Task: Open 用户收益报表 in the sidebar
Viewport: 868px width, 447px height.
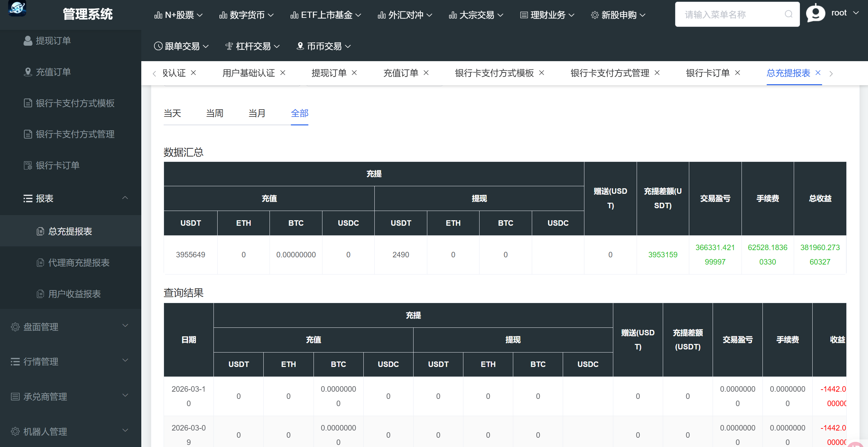Action: pyautogui.click(x=74, y=294)
